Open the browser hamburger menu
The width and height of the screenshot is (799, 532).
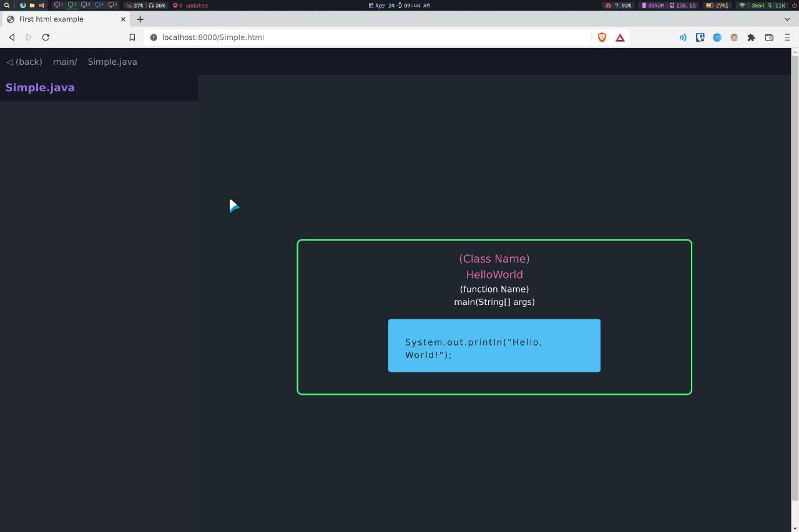787,37
